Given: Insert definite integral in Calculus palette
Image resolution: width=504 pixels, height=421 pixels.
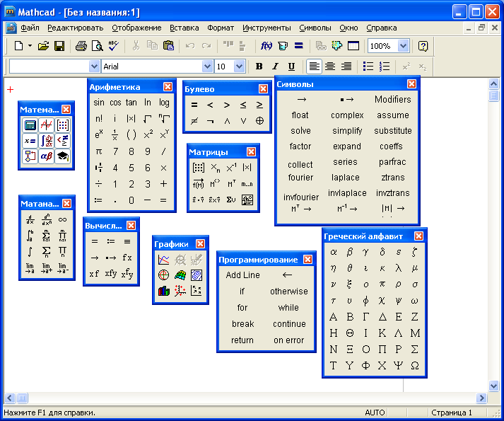Looking at the screenshot, I should tap(30, 236).
